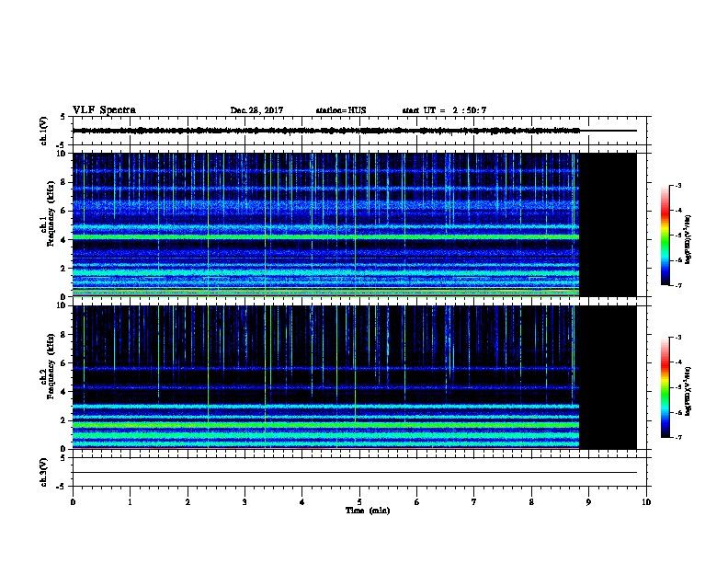Click the time axis tick label "7"

(474, 502)
